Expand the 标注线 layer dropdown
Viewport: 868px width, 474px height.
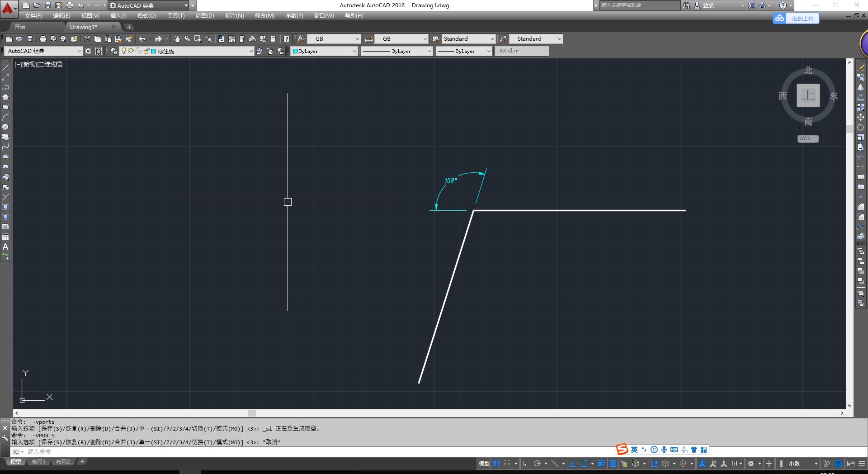coord(250,51)
